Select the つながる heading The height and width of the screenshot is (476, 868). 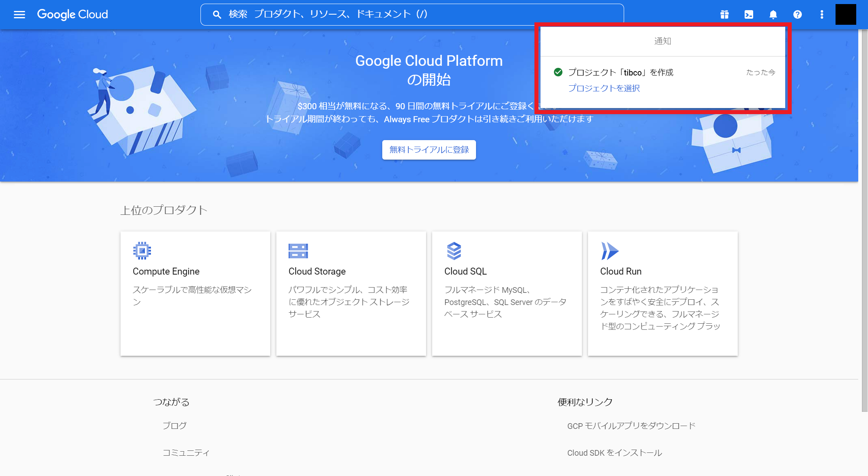(x=171, y=402)
